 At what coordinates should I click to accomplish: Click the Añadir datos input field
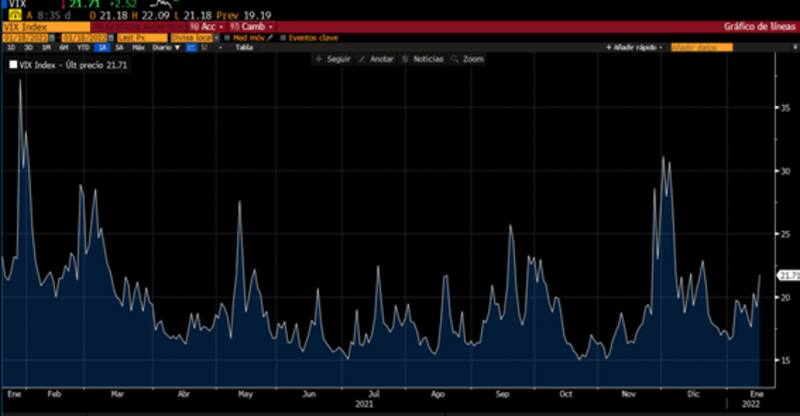pos(701,47)
